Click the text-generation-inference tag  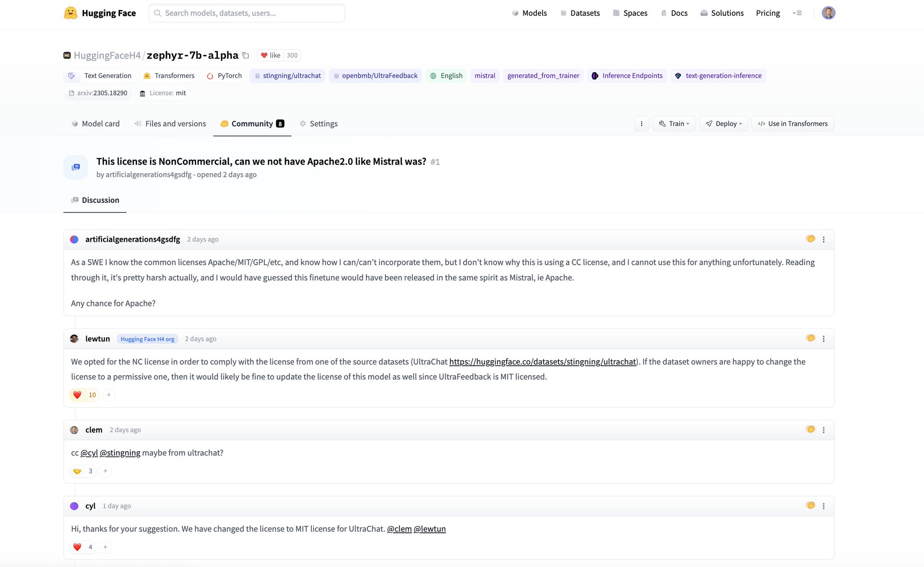point(718,76)
